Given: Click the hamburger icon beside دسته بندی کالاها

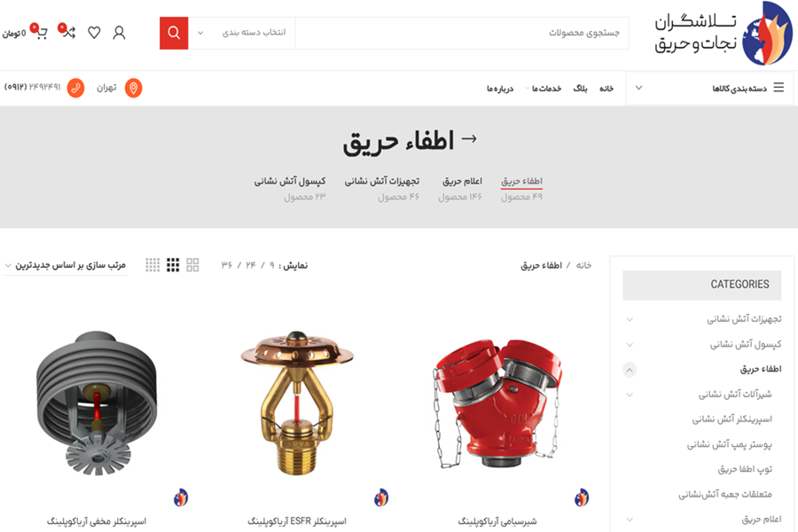Looking at the screenshot, I should 778,88.
